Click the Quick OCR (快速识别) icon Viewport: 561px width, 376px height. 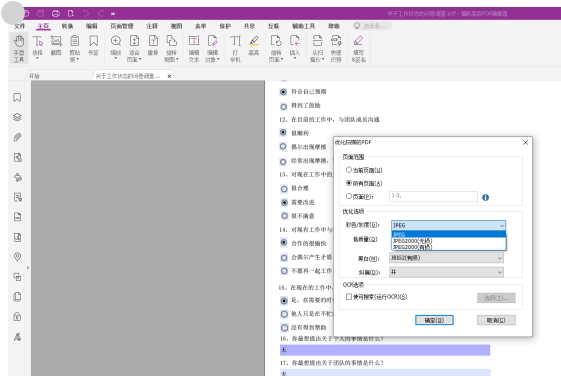tap(336, 41)
